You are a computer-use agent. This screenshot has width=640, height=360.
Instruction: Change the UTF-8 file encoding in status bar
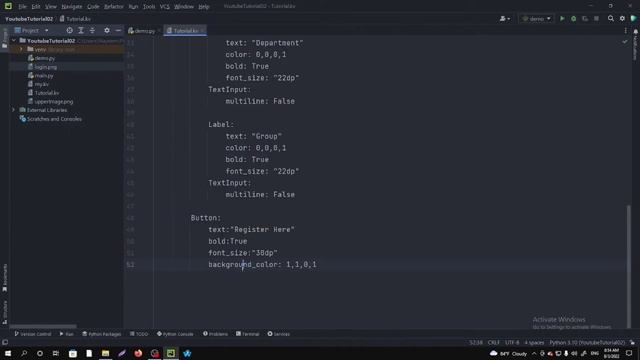coord(512,342)
